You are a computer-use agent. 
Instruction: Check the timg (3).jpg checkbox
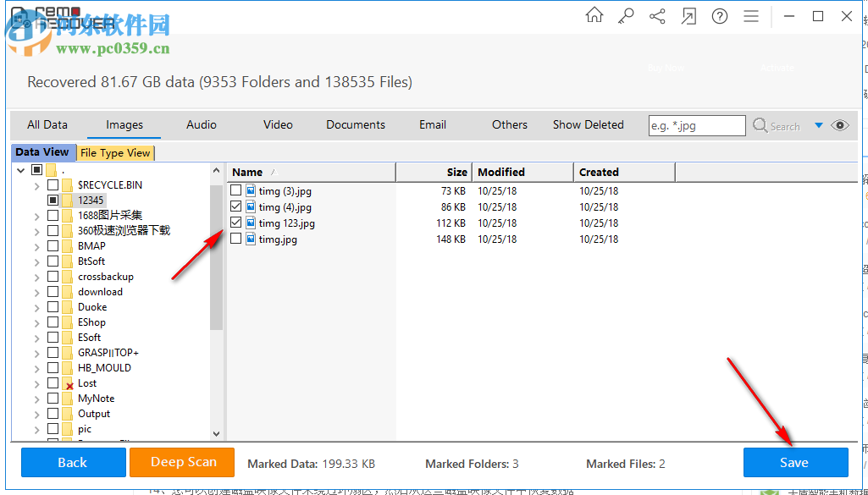(235, 191)
